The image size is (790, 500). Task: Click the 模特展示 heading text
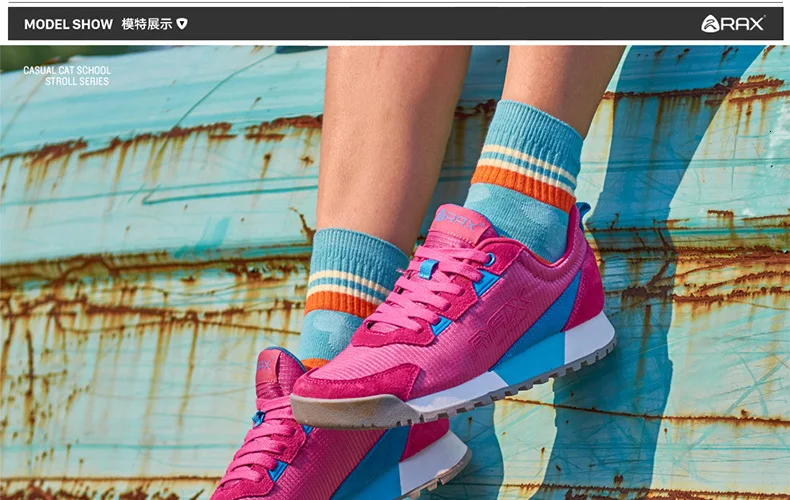coord(147,24)
